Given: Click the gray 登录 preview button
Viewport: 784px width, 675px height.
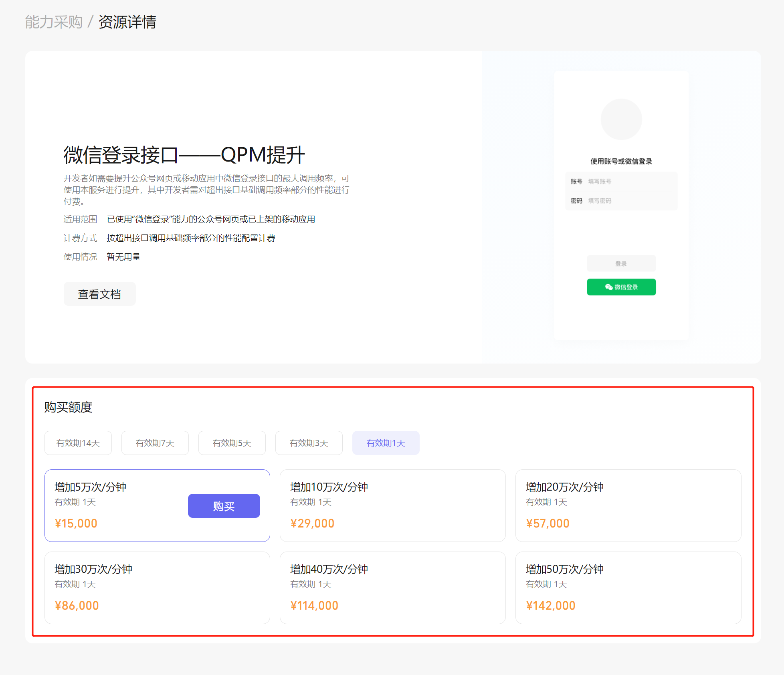Looking at the screenshot, I should pos(621,264).
